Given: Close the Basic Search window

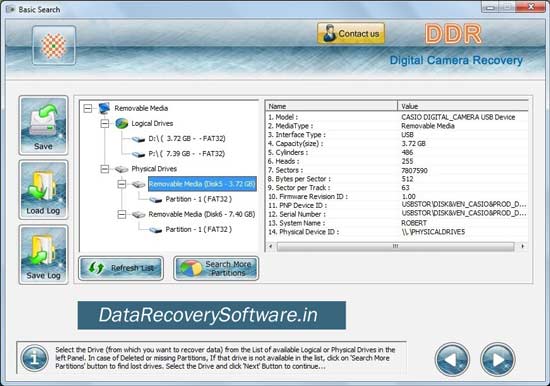Looking at the screenshot, I should (531, 6).
